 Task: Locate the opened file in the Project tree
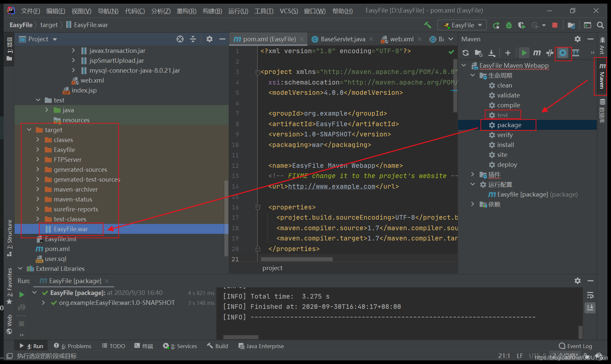(180, 39)
